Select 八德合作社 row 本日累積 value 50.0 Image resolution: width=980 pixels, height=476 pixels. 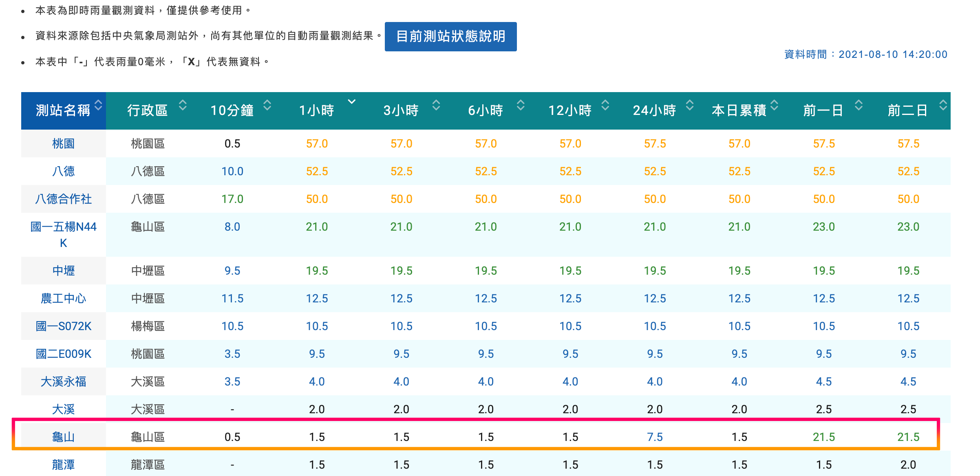[739, 199]
